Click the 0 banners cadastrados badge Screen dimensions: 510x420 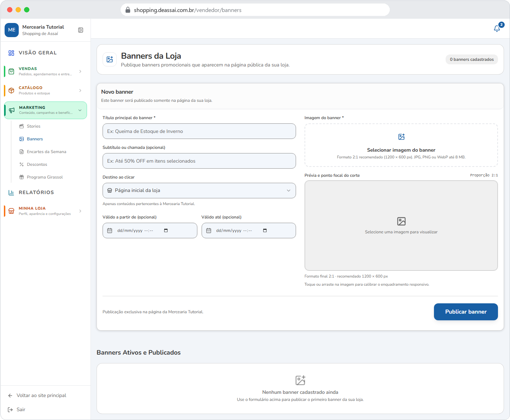click(x=472, y=59)
